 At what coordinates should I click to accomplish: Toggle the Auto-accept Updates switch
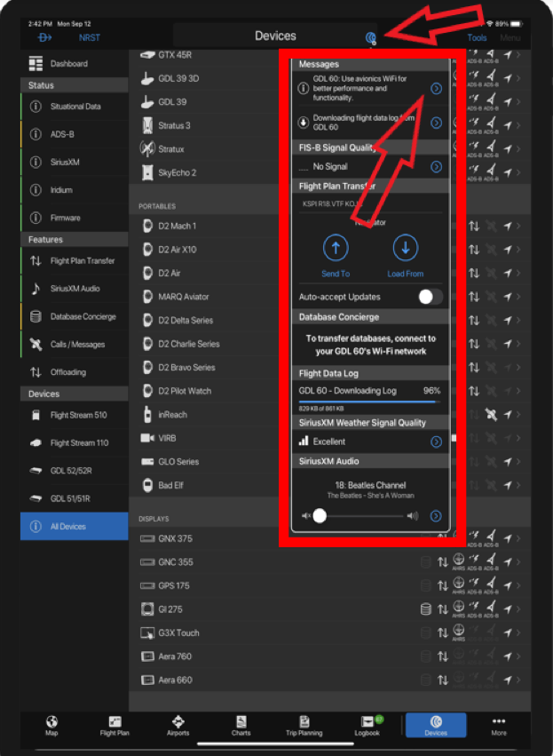(x=431, y=297)
